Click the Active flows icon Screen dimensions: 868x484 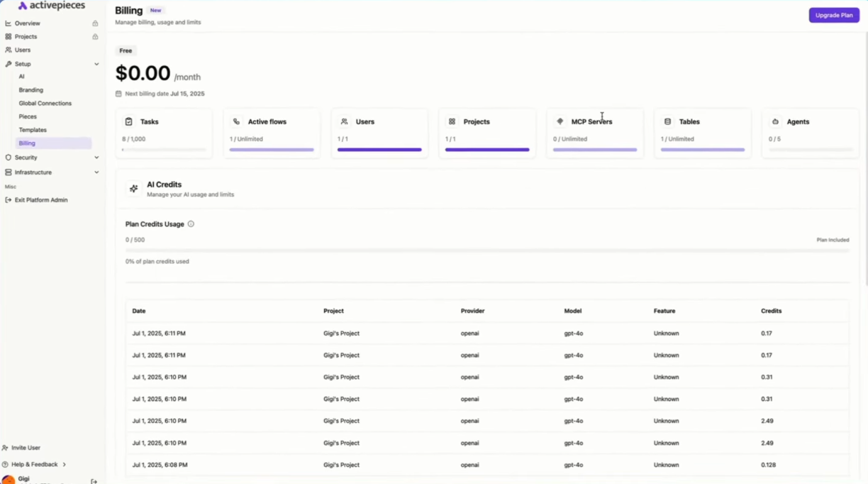click(x=236, y=122)
